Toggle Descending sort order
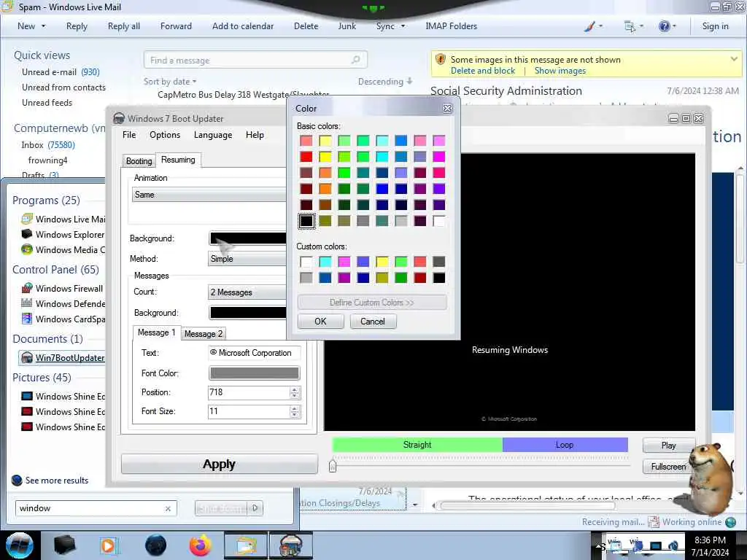The height and width of the screenshot is (560, 747). (x=385, y=82)
